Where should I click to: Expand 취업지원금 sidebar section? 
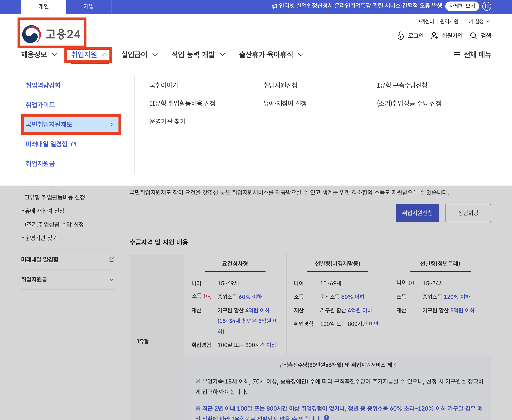111,280
